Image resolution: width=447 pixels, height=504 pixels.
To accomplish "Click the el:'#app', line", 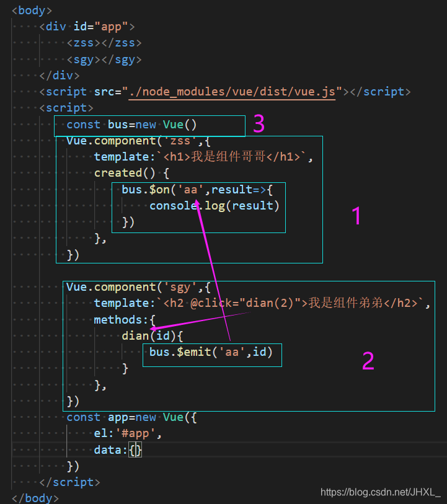I will point(128,433).
